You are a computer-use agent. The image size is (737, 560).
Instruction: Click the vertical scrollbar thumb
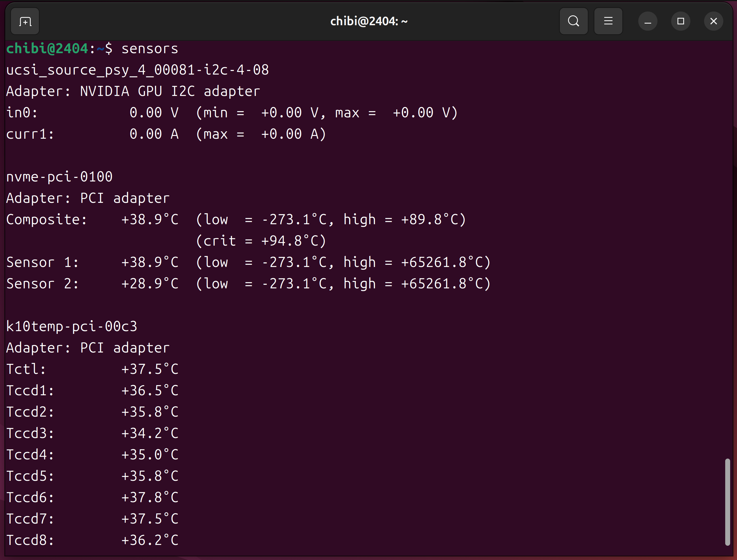pos(727,502)
